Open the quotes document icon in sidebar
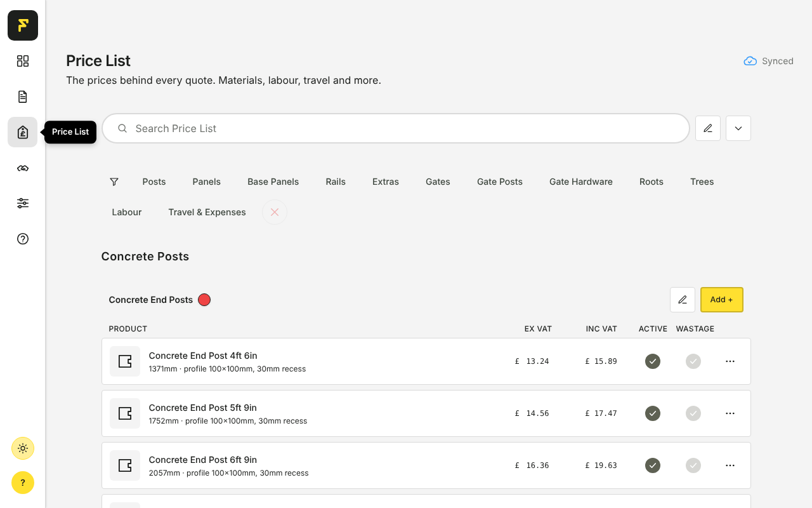Viewport: 812px width, 508px height. 23,97
